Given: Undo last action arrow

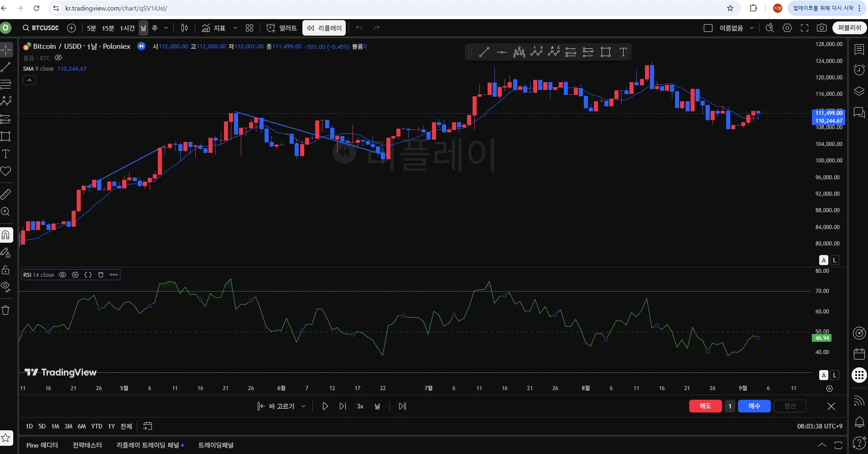Looking at the screenshot, I should pos(359,28).
